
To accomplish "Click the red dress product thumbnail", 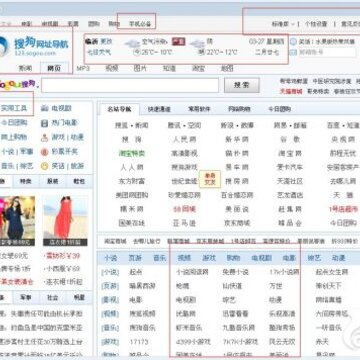I will (65, 221).
